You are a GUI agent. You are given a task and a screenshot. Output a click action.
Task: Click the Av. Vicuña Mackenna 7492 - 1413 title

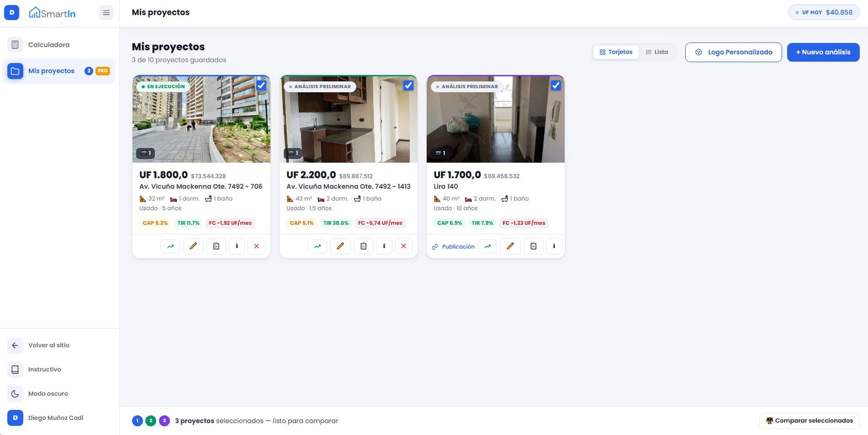(348, 187)
